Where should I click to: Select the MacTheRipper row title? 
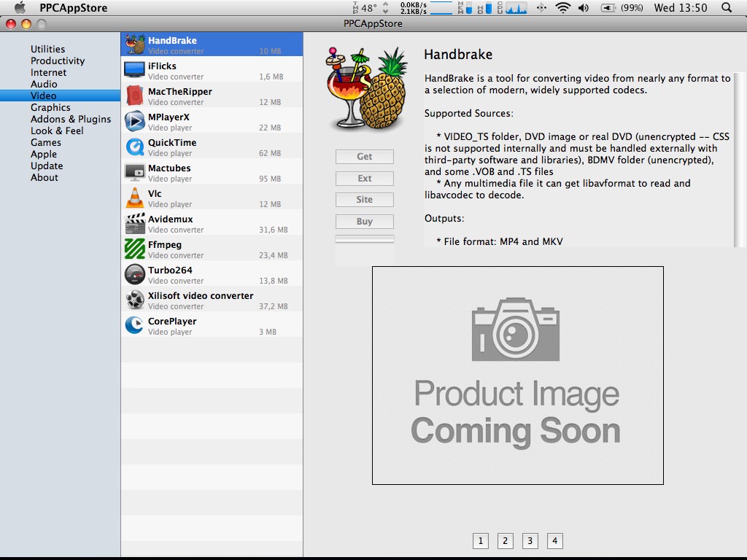click(180, 91)
